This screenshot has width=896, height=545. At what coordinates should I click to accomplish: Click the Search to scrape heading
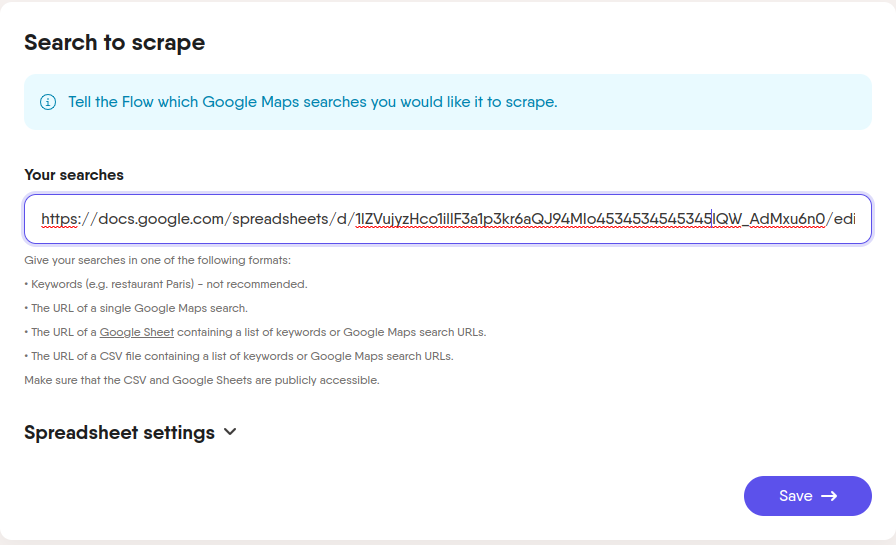pyautogui.click(x=114, y=43)
